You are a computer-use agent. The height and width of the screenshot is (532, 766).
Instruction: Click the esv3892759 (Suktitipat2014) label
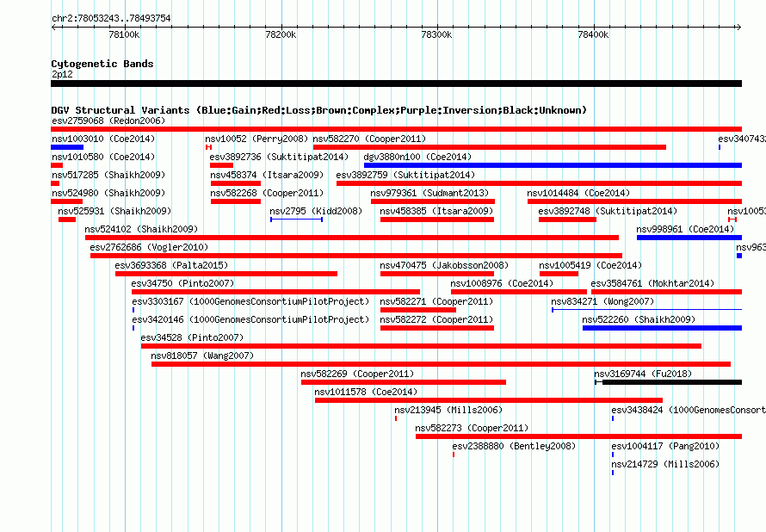405,175
